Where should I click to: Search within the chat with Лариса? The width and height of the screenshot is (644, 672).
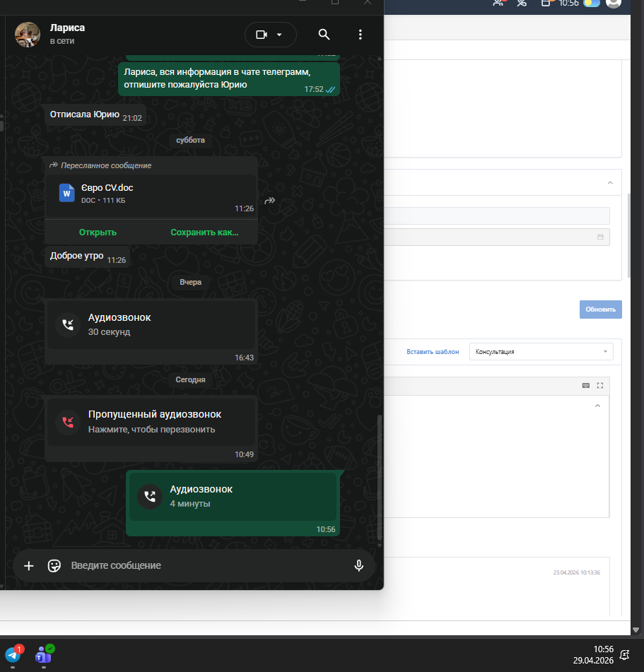[324, 35]
